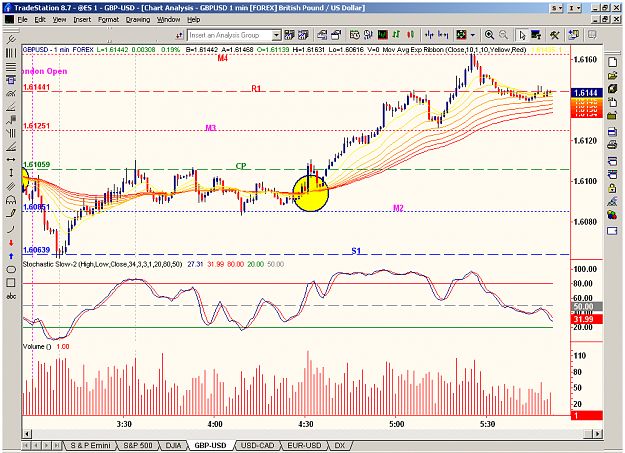Select the pointer cursor tool
625x453 pixels.
pos(522,35)
